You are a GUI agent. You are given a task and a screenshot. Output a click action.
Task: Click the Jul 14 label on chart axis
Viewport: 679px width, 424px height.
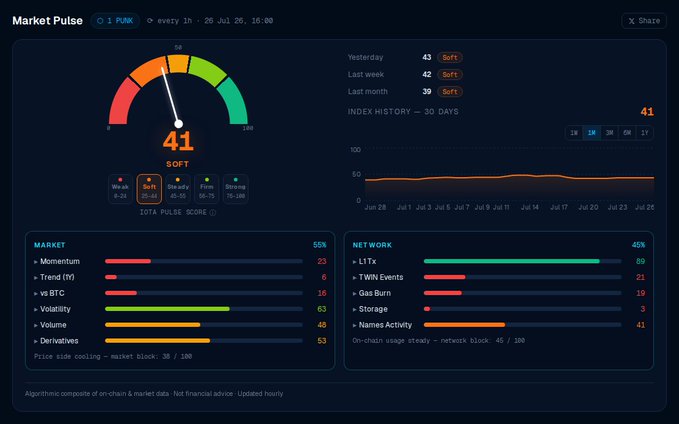pyautogui.click(x=530, y=207)
